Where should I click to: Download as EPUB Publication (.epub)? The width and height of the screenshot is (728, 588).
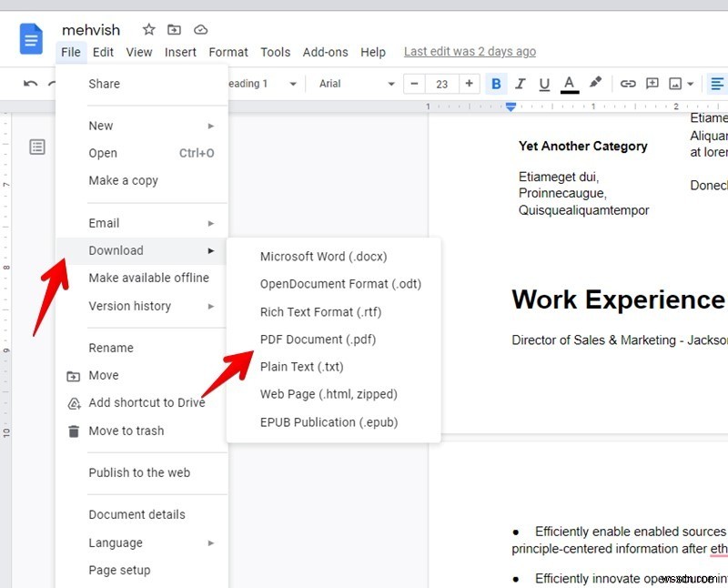coord(333,422)
